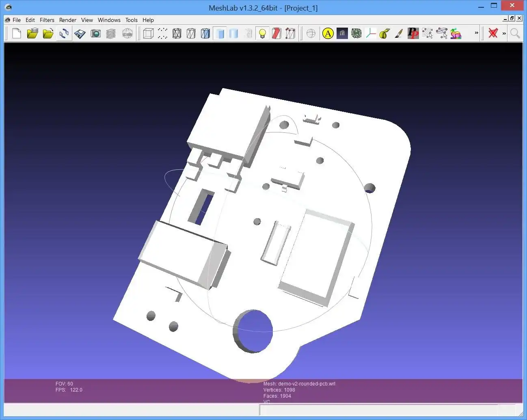Click the magnifier search icon

tap(515, 33)
